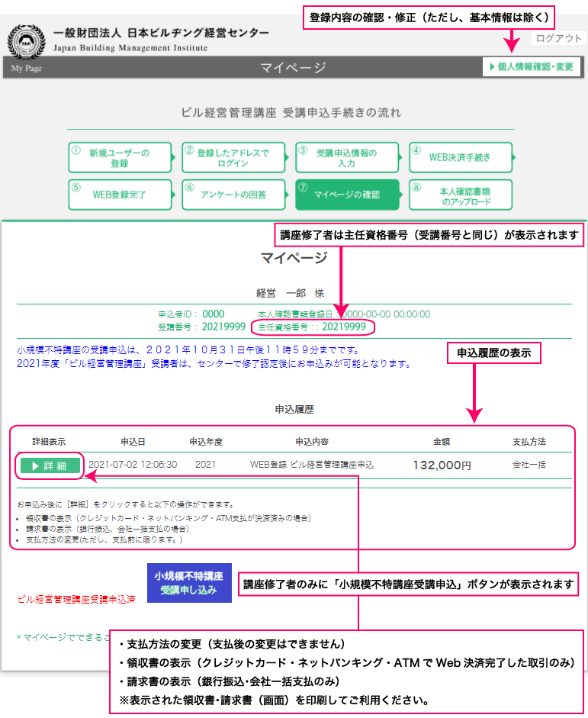
Task: Select highlighted step 7 マイページの確認
Action: point(347,195)
